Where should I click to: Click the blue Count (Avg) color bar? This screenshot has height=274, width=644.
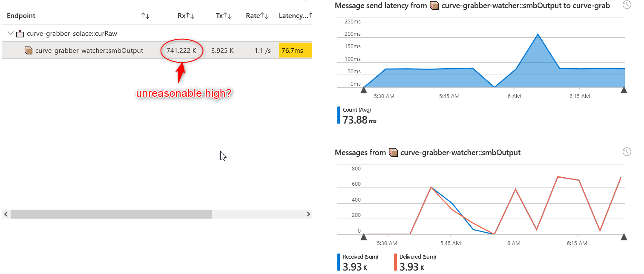(x=338, y=115)
